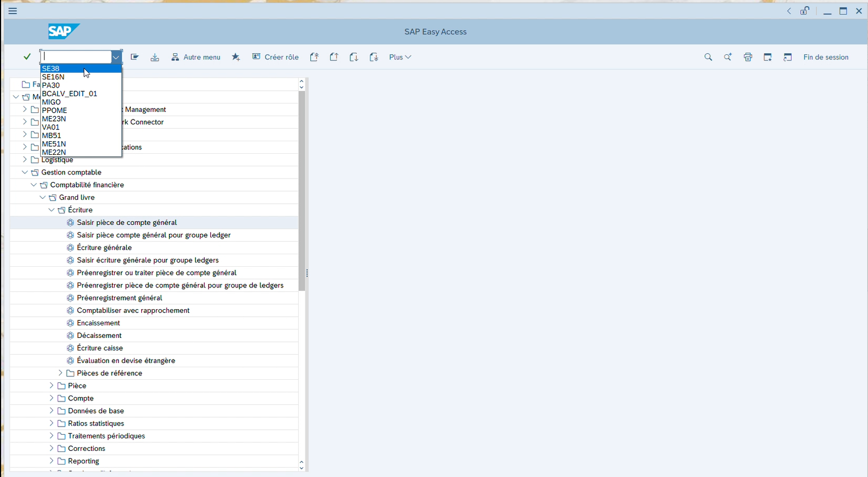This screenshot has width=868, height=477.
Task: Click the favorites star icon in toolbar
Action: [x=236, y=57]
